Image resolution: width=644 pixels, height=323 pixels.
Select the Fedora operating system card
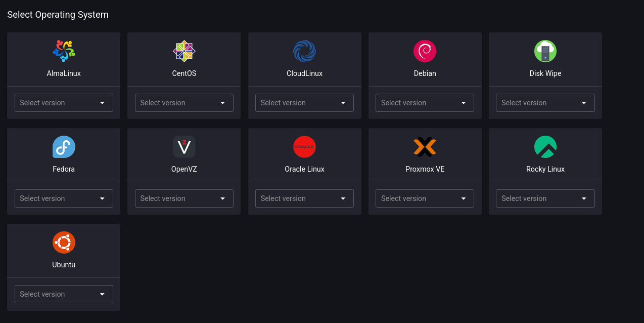click(64, 154)
